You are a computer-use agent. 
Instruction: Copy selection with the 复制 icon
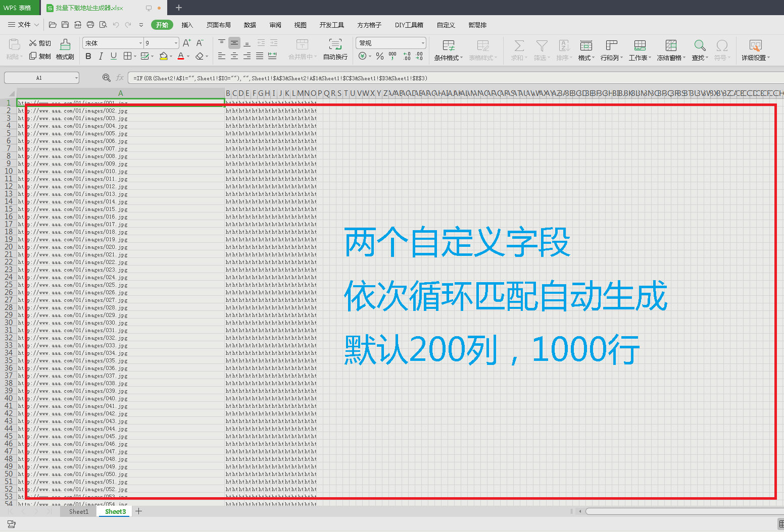point(40,56)
